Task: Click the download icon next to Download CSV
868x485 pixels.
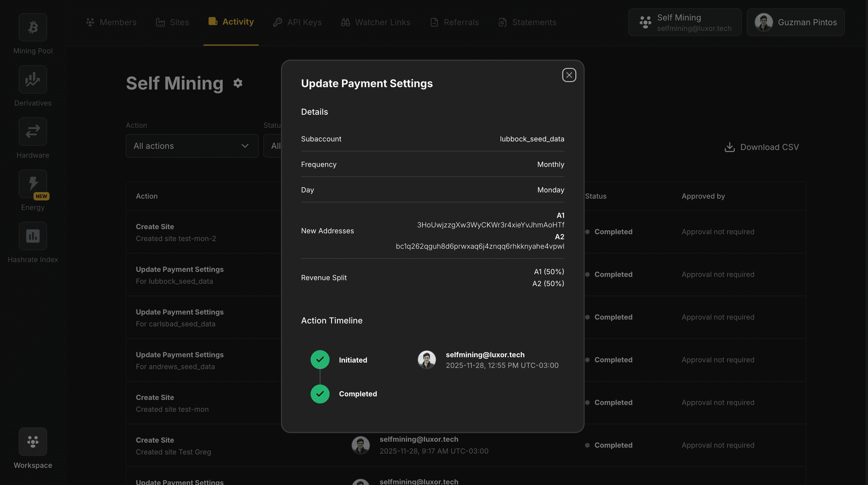Action: pos(729,147)
